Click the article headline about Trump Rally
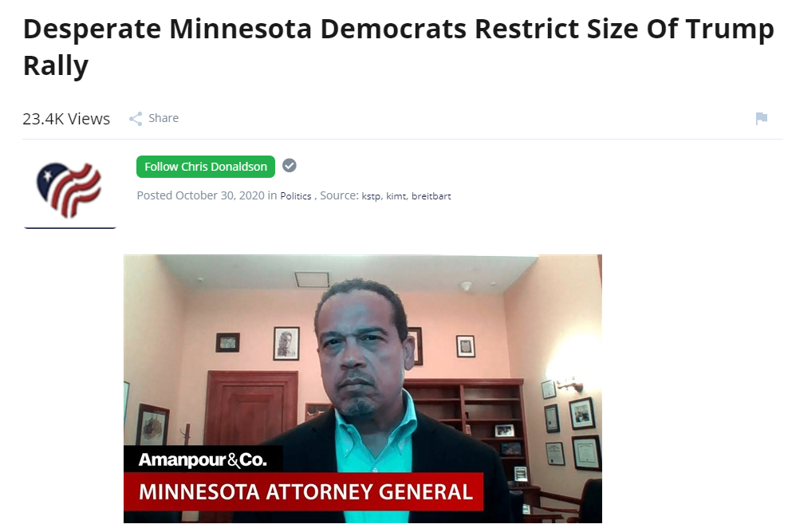The image size is (788, 532). tap(399, 47)
